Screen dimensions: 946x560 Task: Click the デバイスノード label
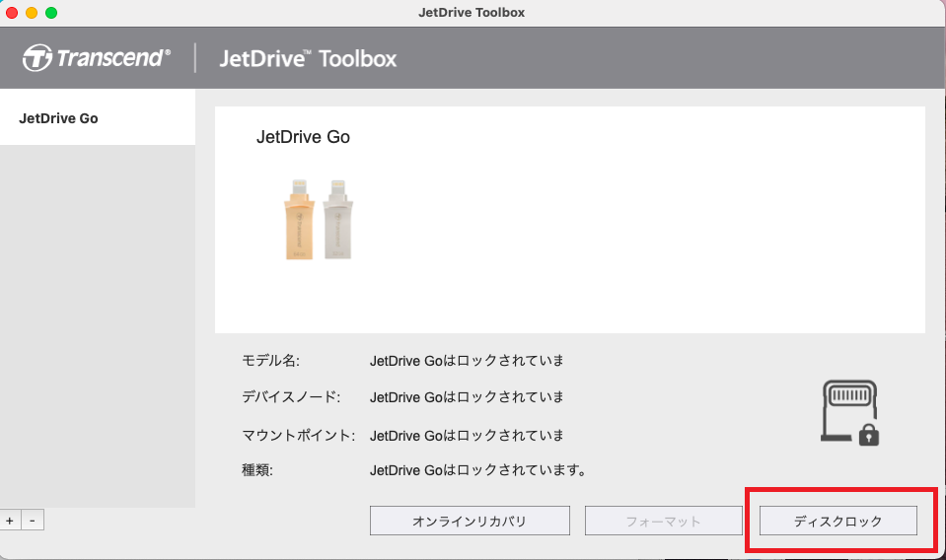(x=291, y=396)
